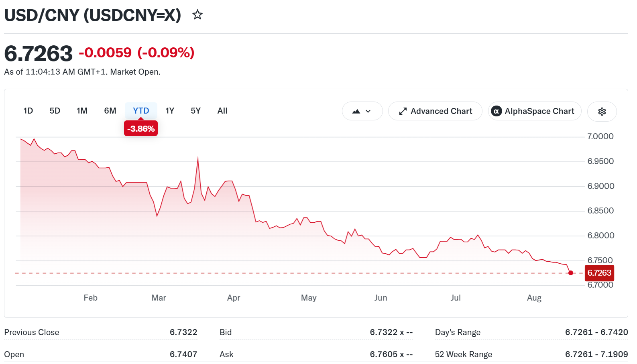This screenshot has height=364, width=637.
Task: Show the 1Y chart range
Action: (x=170, y=111)
